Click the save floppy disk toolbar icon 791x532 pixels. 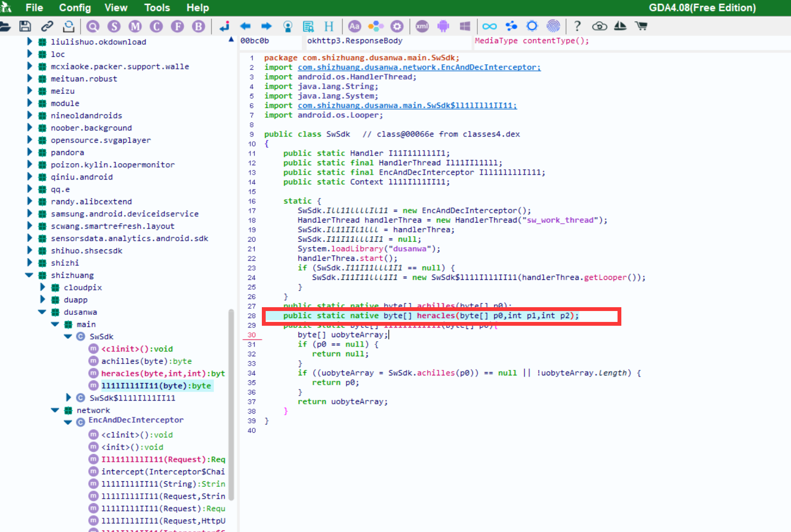[x=25, y=26]
